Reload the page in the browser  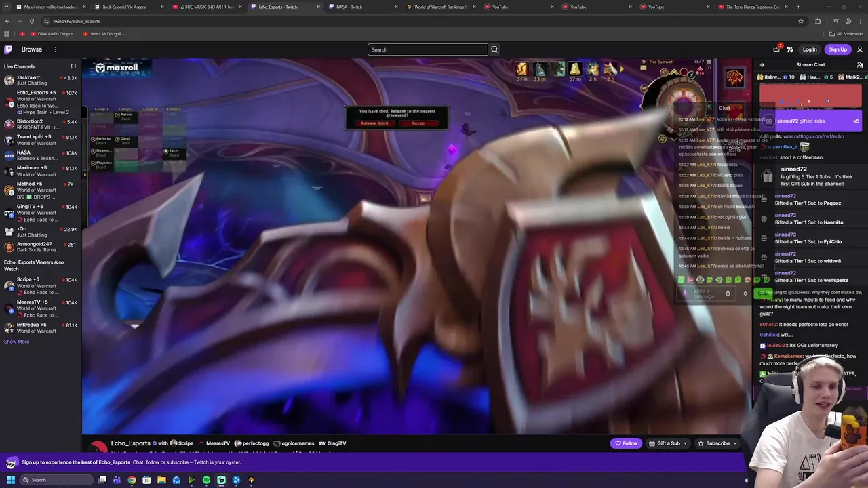31,21
